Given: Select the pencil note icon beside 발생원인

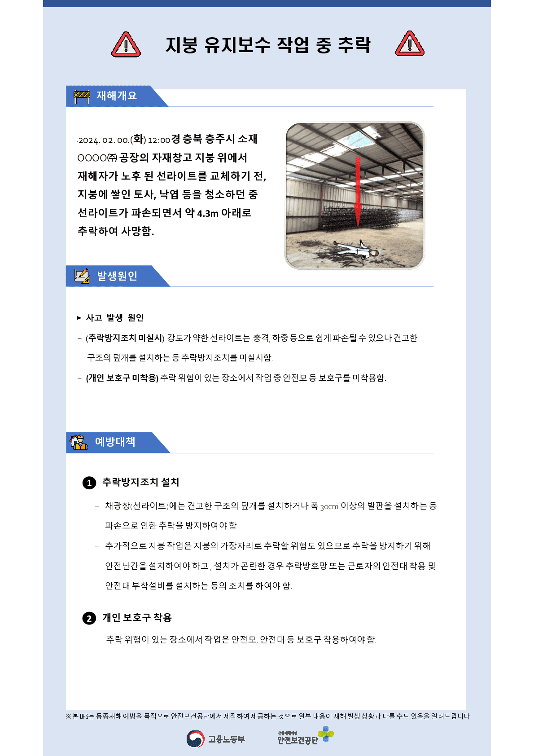Looking at the screenshot, I should coord(82,276).
